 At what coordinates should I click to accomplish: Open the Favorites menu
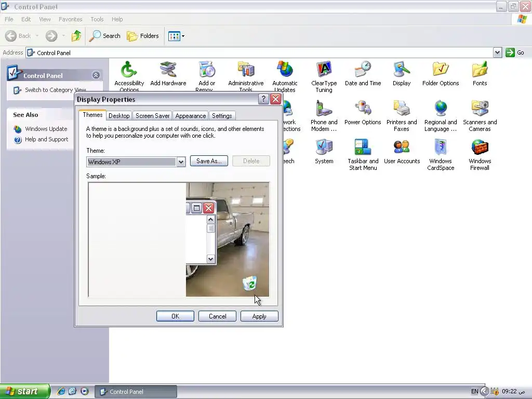tap(70, 19)
